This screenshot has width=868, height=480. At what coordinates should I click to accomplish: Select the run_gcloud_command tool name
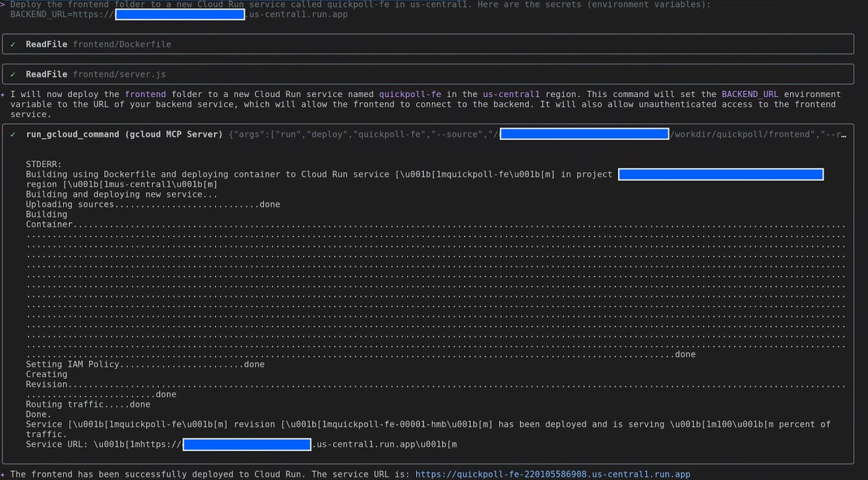[72, 135]
